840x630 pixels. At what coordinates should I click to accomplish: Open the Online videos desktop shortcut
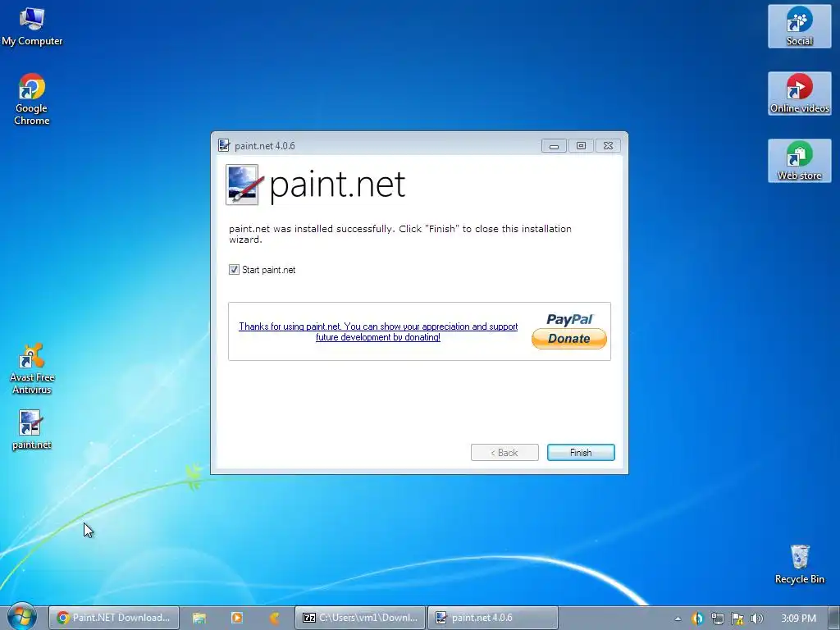tap(799, 94)
